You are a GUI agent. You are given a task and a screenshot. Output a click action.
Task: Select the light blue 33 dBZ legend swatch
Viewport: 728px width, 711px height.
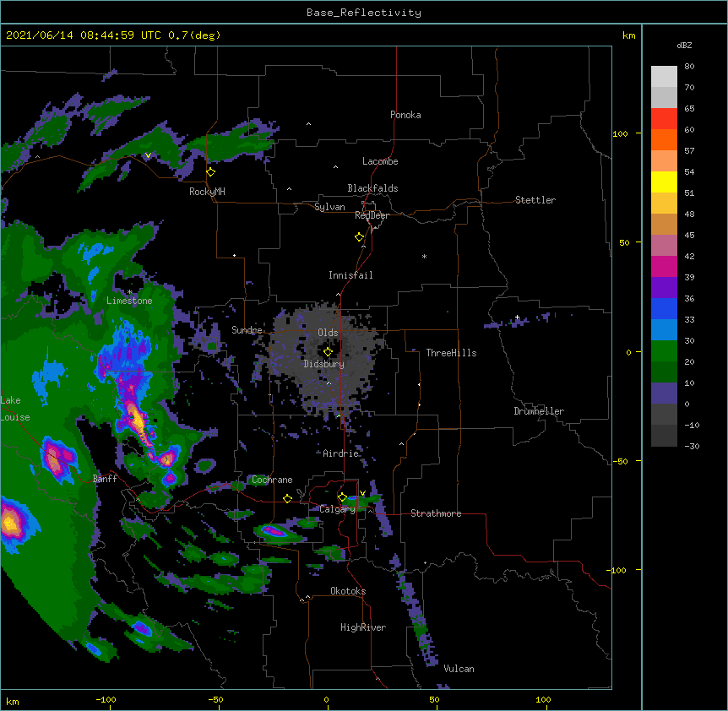point(664,330)
